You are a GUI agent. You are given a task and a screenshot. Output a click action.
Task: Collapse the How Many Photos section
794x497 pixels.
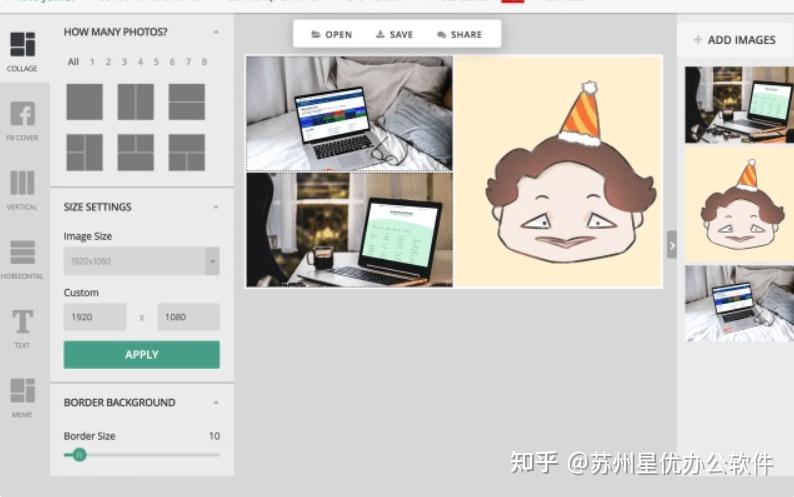click(216, 32)
